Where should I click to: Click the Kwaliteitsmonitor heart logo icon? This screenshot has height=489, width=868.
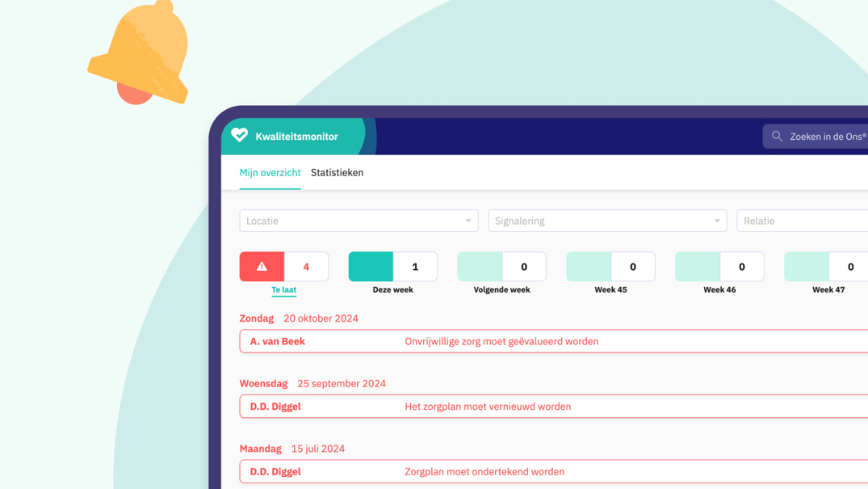[240, 136]
